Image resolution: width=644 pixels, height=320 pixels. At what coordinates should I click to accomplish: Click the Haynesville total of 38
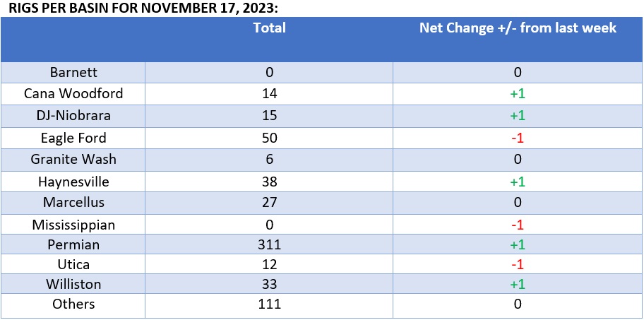click(x=269, y=181)
